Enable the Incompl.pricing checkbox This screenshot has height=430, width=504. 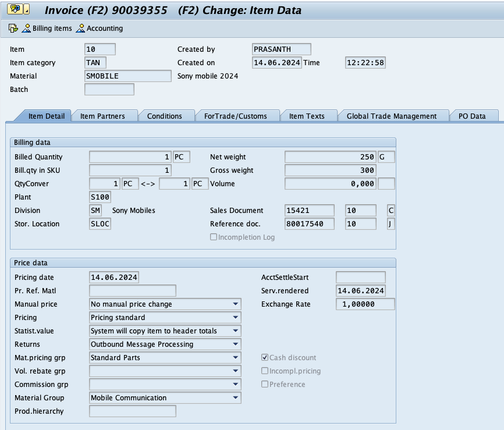point(264,371)
